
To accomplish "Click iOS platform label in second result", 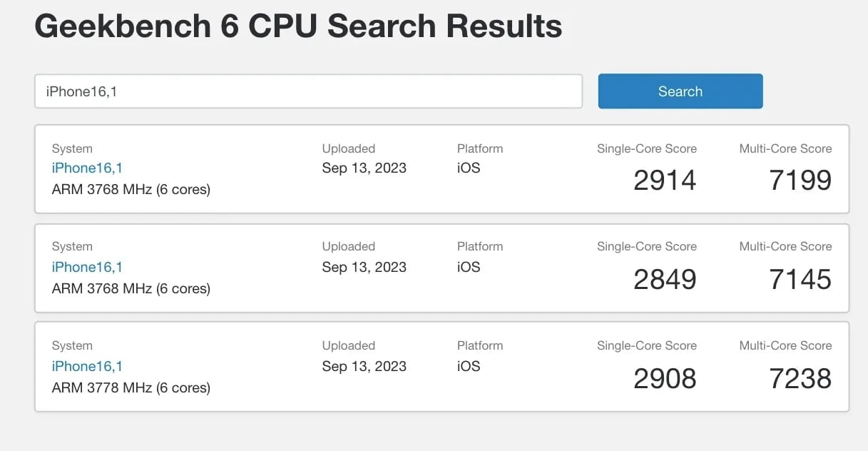I will point(469,267).
